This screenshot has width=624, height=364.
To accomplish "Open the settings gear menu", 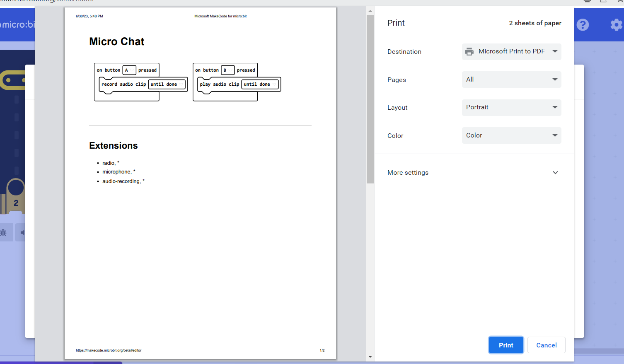I will 616,25.
